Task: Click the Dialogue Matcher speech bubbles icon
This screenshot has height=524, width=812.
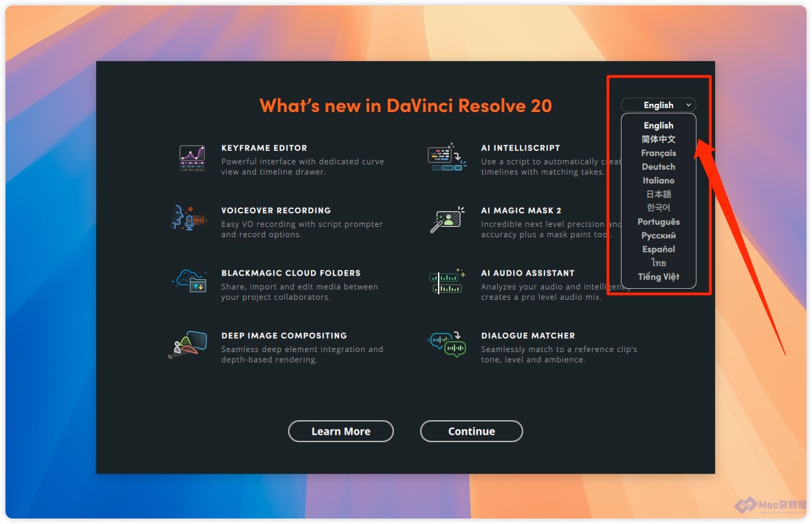Action: 446,345
